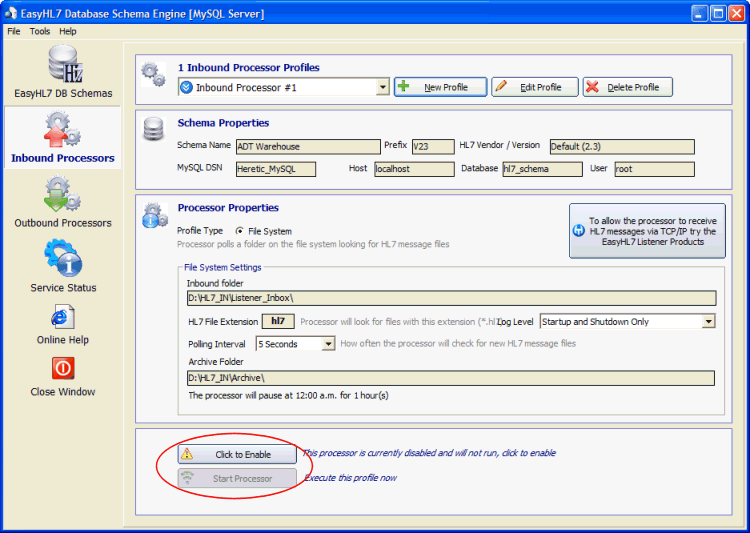Open the File menu
This screenshot has width=750, height=533.
(14, 31)
